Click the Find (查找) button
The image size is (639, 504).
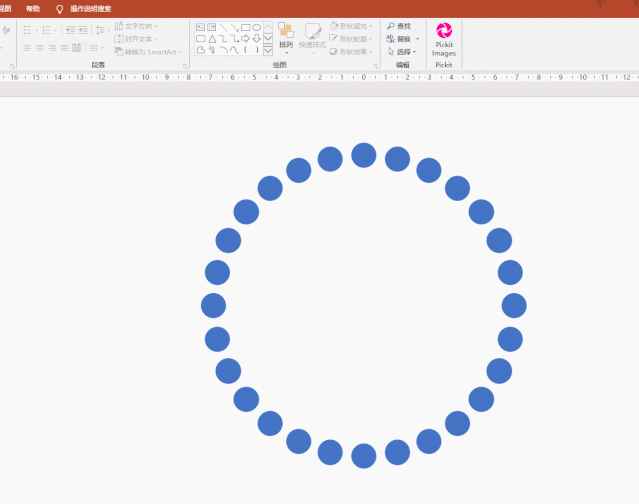(399, 26)
